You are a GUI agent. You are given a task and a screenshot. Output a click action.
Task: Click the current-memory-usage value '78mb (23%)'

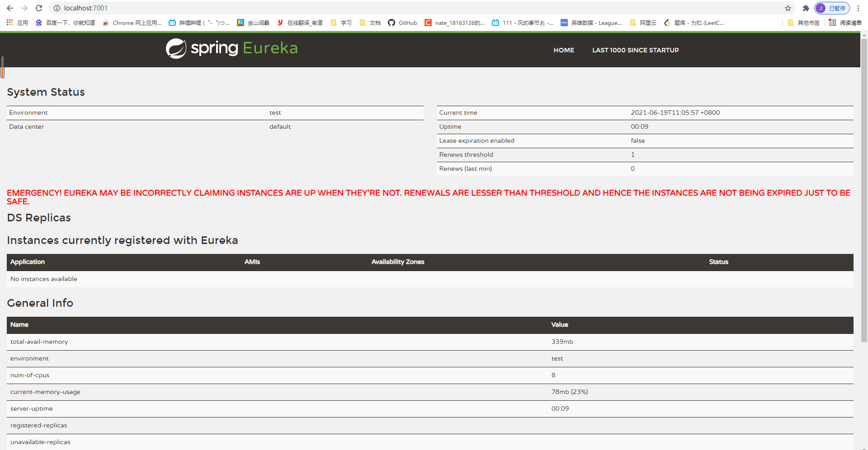[570, 392]
